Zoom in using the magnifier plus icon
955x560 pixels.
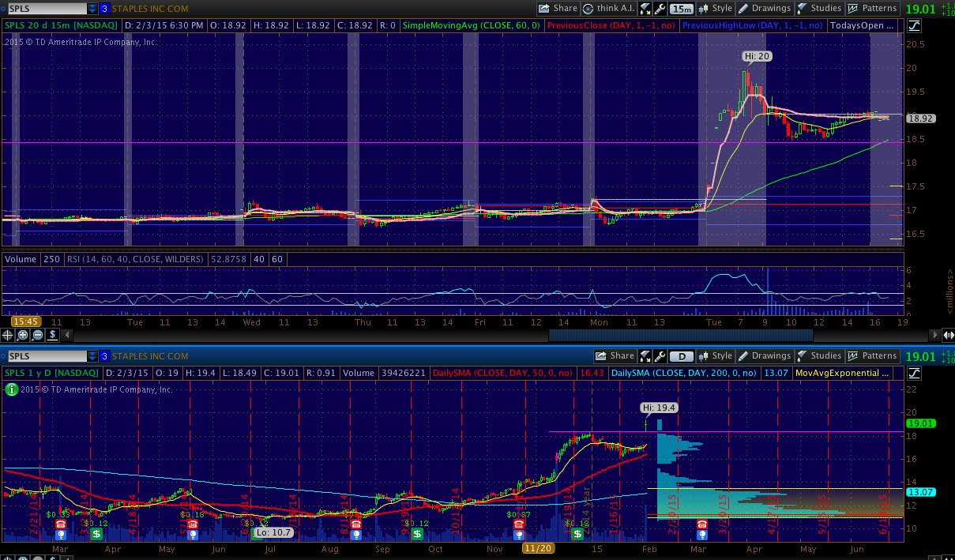click(24, 334)
